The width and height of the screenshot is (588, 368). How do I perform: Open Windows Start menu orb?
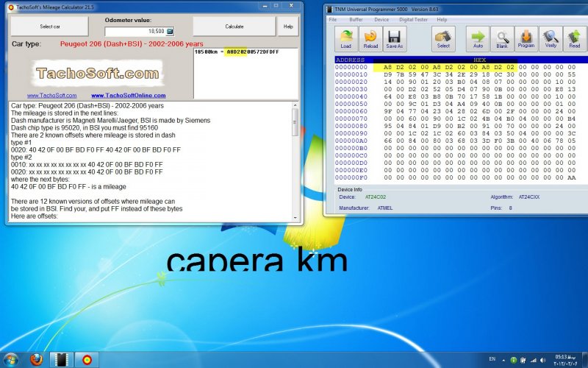click(x=11, y=359)
